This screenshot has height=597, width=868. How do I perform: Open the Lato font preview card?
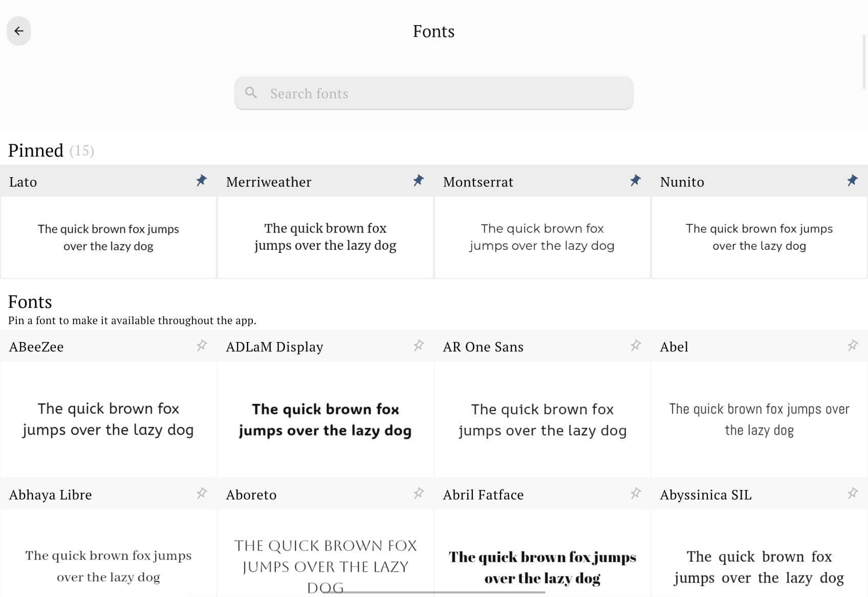pos(108,237)
